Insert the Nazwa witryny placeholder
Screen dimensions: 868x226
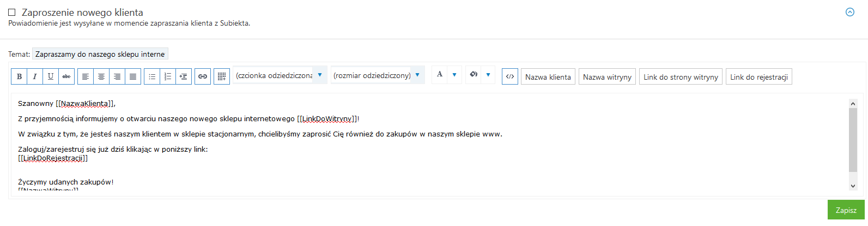[607, 77]
